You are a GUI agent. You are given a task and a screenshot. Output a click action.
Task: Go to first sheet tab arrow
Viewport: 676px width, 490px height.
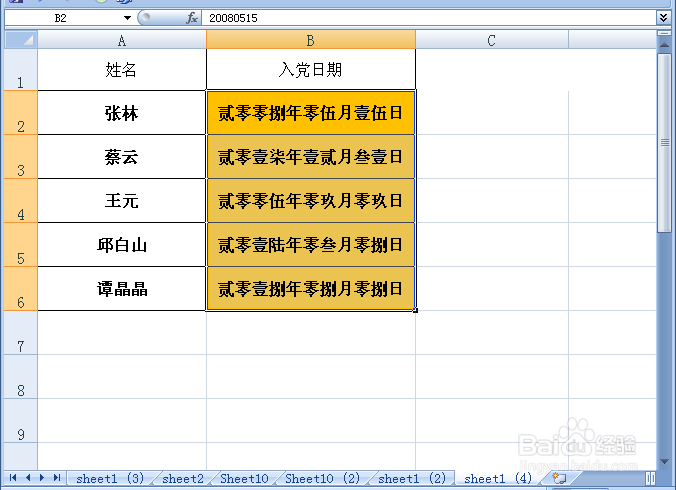click(13, 478)
